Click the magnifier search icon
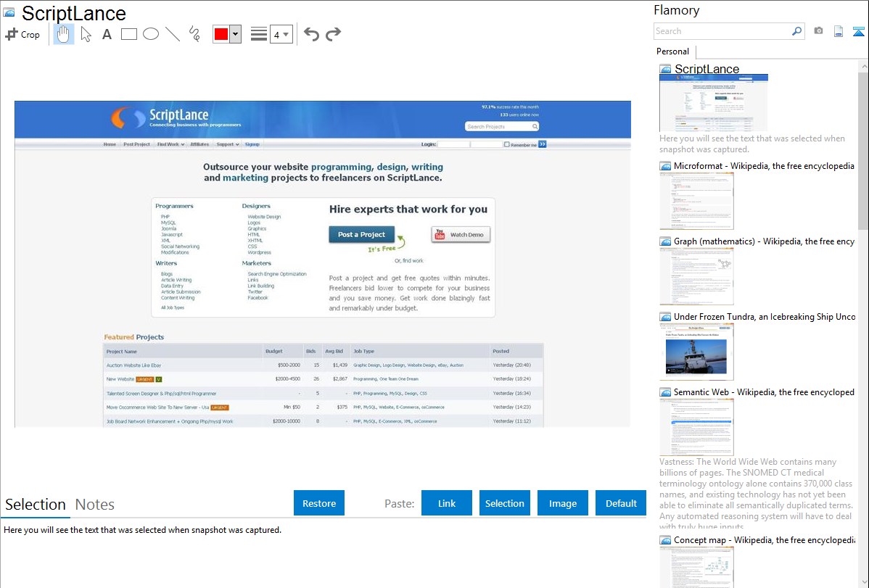 tap(797, 31)
